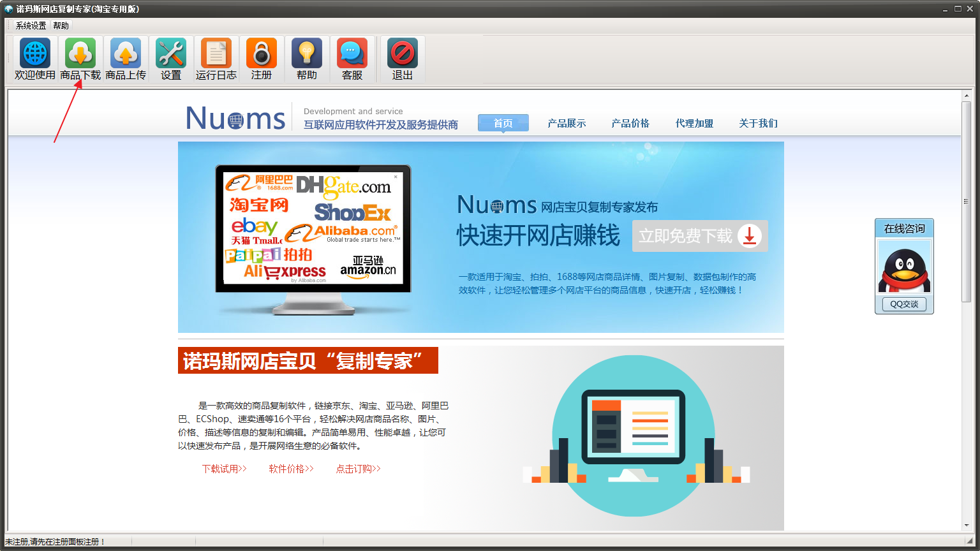The image size is (980, 551).
Task: Click the 互联网应用软件开发及服务提供商 tagline
Action: tap(381, 125)
